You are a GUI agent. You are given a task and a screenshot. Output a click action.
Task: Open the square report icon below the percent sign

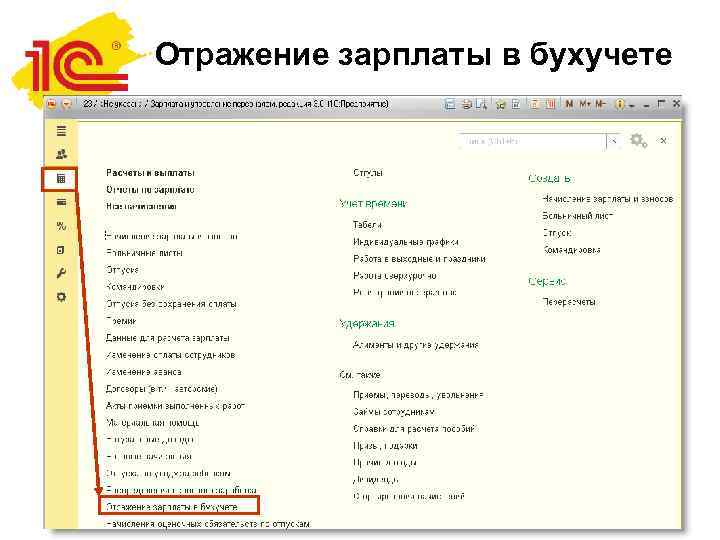click(x=61, y=250)
